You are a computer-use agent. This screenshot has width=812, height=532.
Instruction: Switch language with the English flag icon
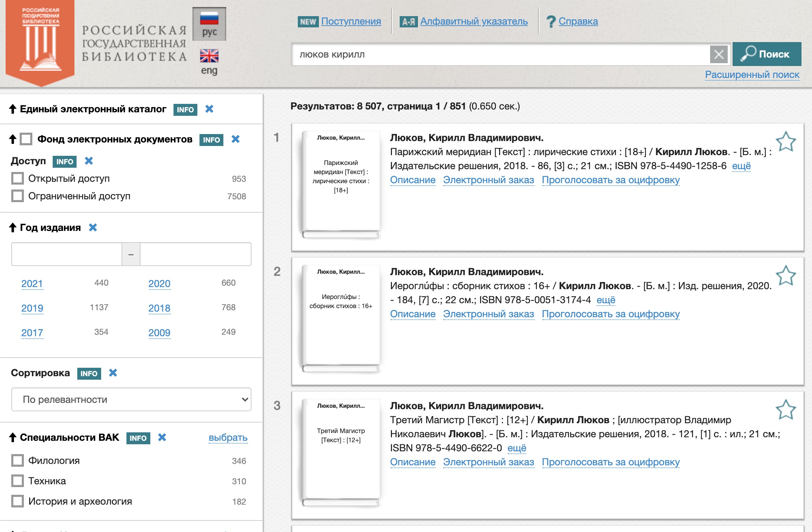(209, 56)
